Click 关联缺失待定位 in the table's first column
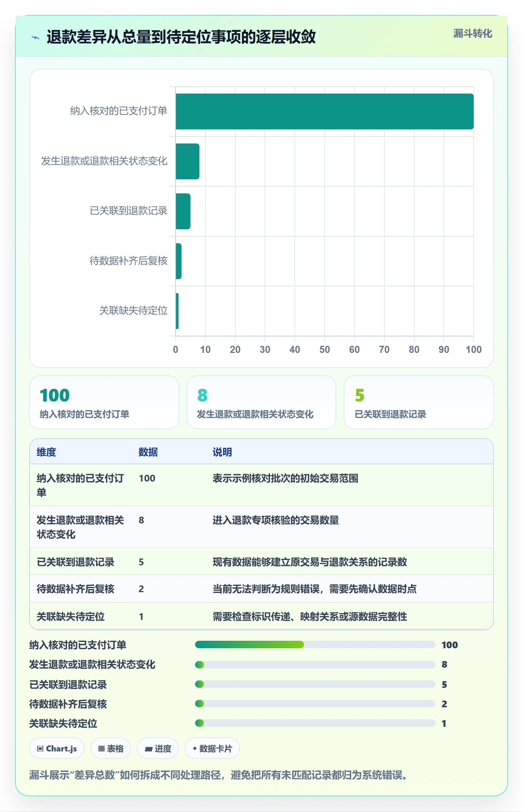523x812 pixels. coord(71,616)
